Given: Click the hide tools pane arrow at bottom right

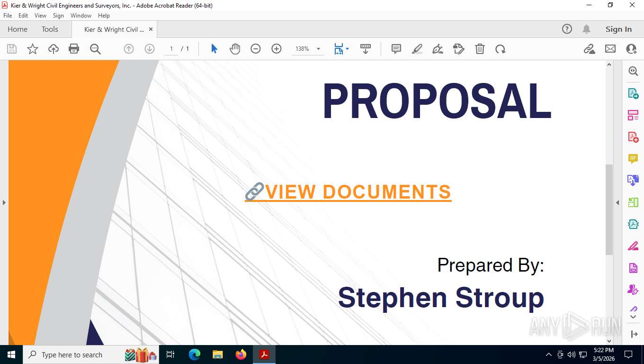Looking at the screenshot, I should (x=635, y=334).
